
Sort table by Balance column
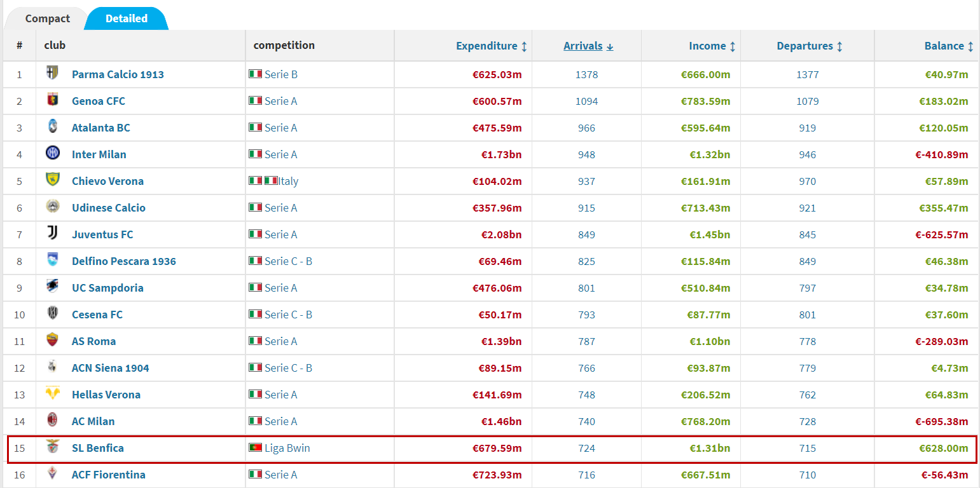(949, 46)
